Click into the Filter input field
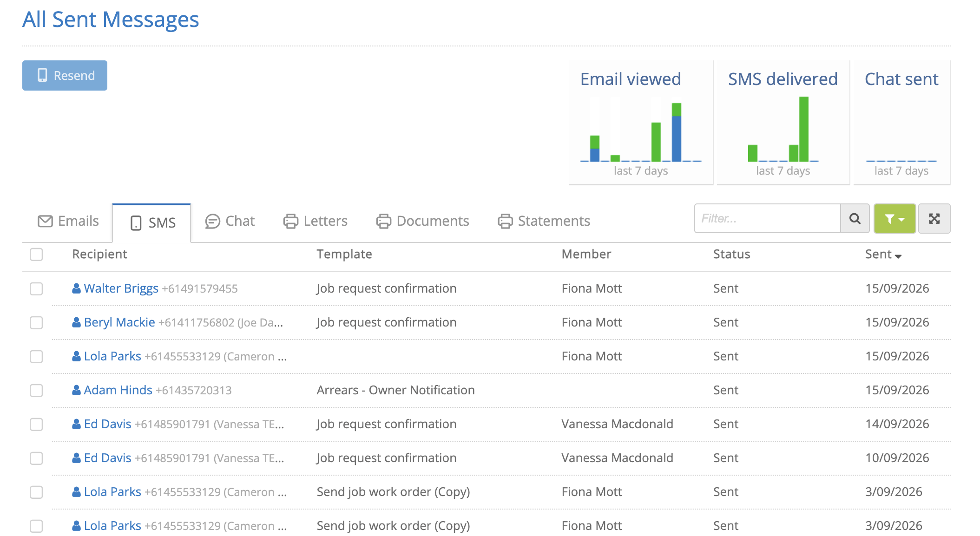 (x=768, y=218)
